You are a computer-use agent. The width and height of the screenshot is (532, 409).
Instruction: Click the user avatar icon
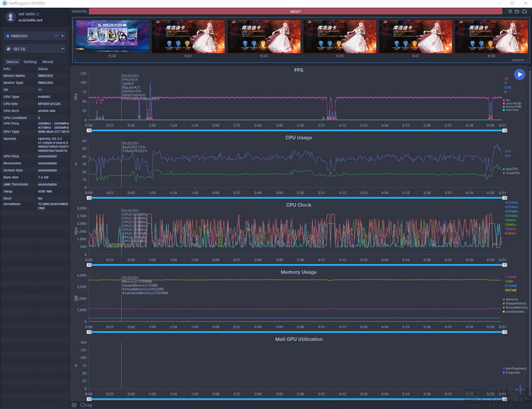(x=11, y=16)
